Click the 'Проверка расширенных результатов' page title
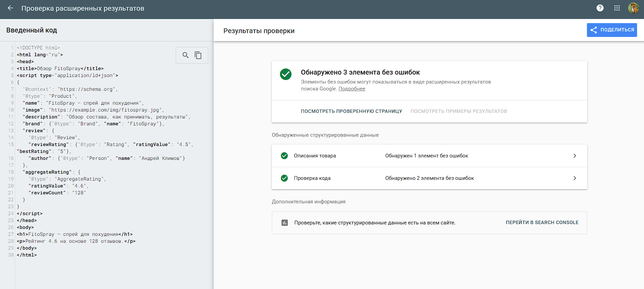Screen dimensions: 644x289 tap(83, 8)
